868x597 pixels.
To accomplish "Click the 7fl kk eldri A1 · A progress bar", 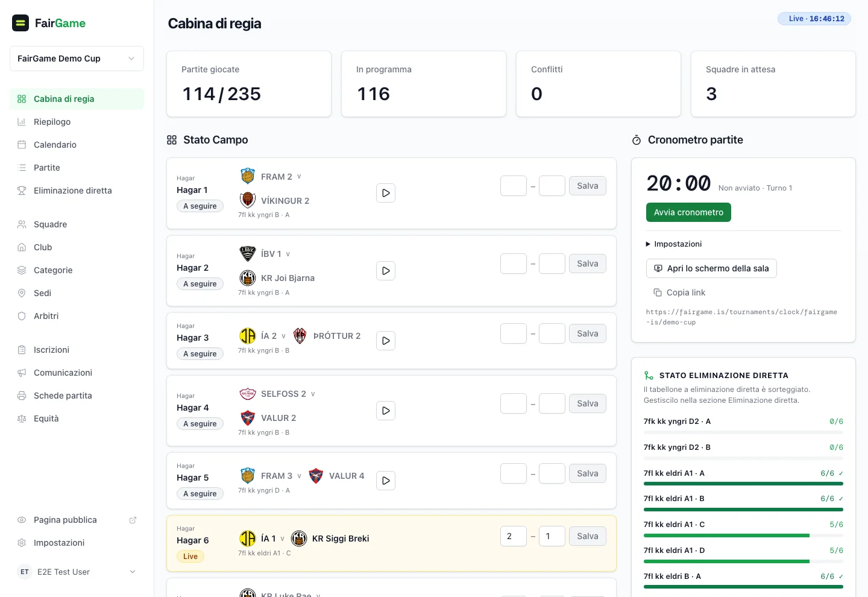I will click(743, 484).
